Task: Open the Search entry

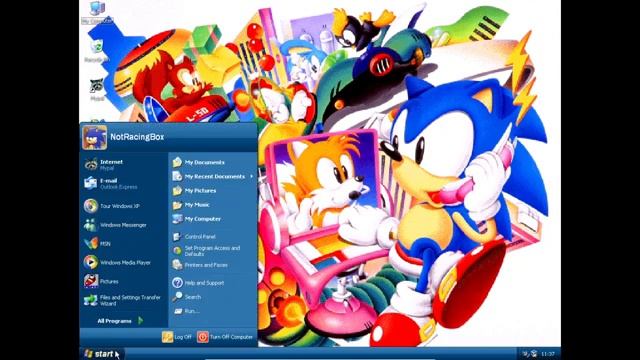Action: click(213, 297)
